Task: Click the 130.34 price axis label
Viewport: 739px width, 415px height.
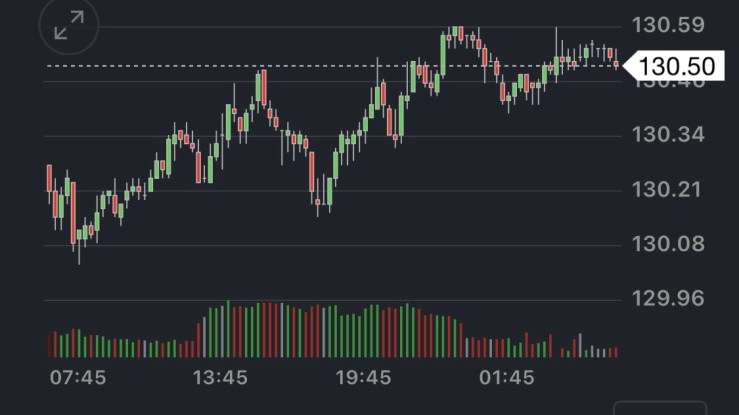Action: point(677,134)
